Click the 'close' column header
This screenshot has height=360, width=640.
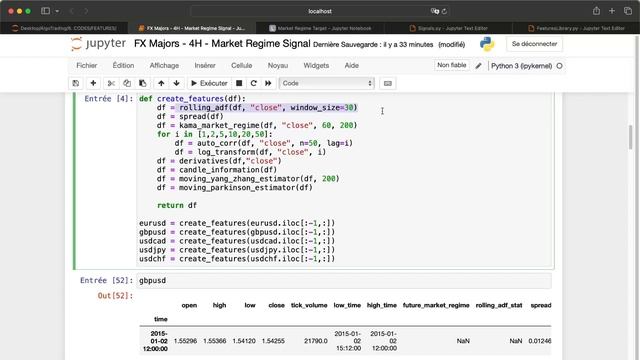(276, 305)
